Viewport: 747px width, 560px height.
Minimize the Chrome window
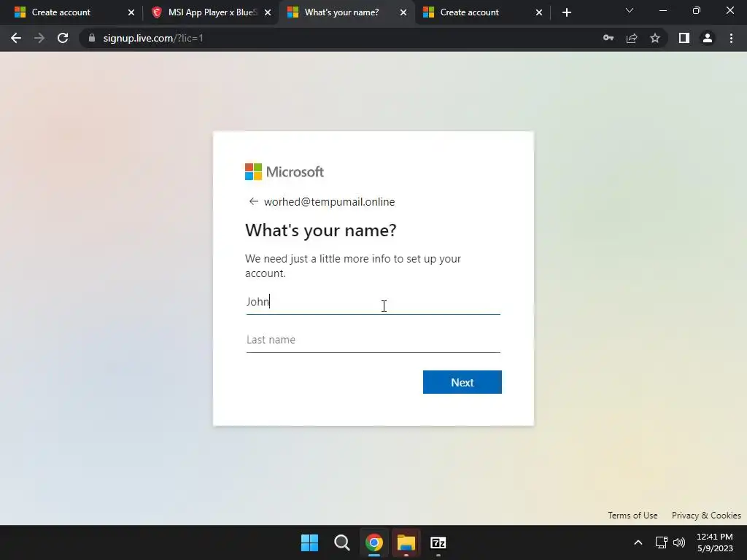point(662,10)
